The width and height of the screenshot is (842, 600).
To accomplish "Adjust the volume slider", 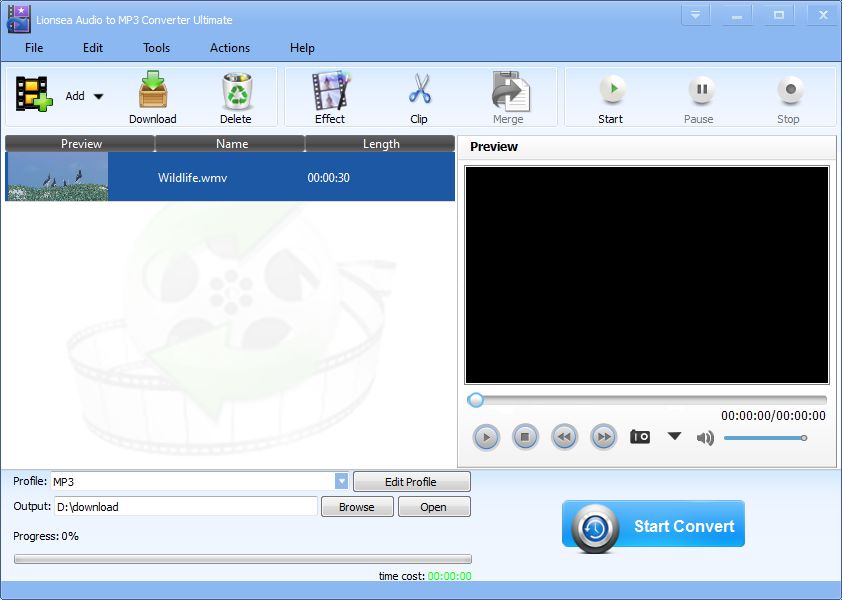I will [x=765, y=438].
